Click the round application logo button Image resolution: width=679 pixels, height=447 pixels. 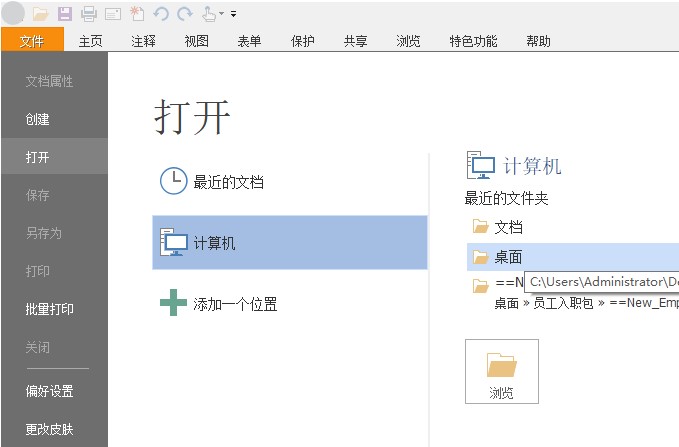(13, 13)
